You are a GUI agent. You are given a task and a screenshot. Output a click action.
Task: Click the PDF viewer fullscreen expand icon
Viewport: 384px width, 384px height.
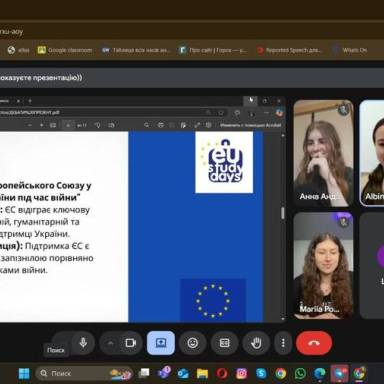tap(197, 125)
